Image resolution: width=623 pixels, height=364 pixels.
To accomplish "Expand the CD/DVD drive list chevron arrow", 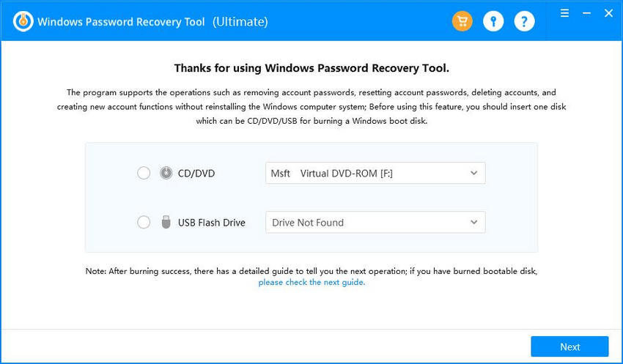I will [x=473, y=173].
